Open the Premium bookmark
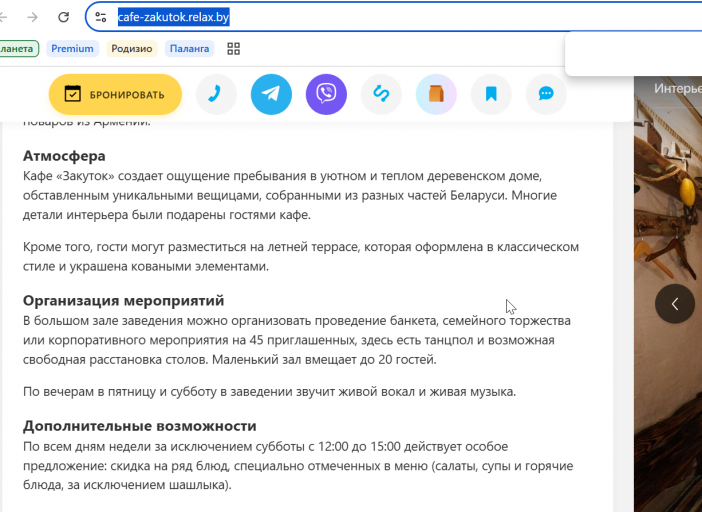Viewport: 702px width, 512px height. point(72,49)
